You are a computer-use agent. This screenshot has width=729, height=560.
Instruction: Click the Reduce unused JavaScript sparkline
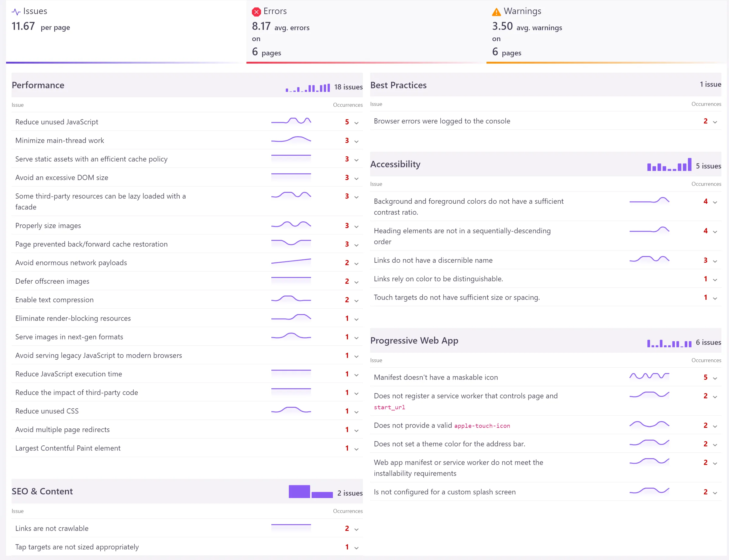(291, 121)
